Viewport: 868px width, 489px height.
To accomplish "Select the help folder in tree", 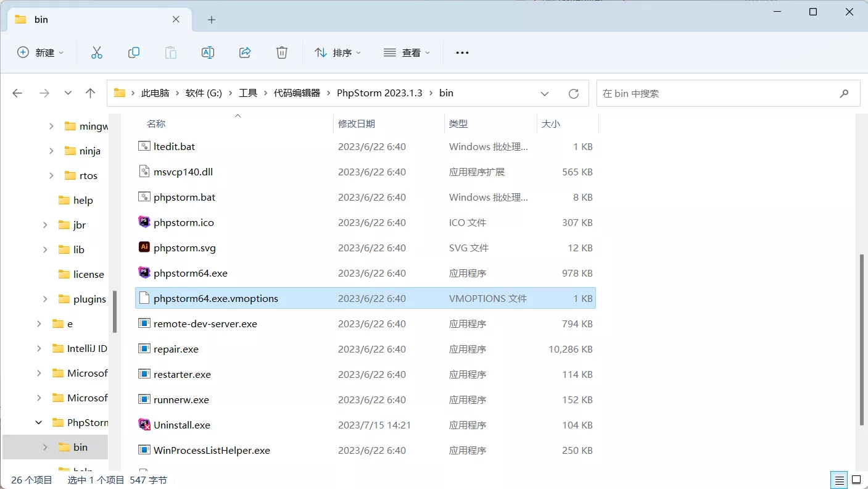I will click(x=83, y=200).
